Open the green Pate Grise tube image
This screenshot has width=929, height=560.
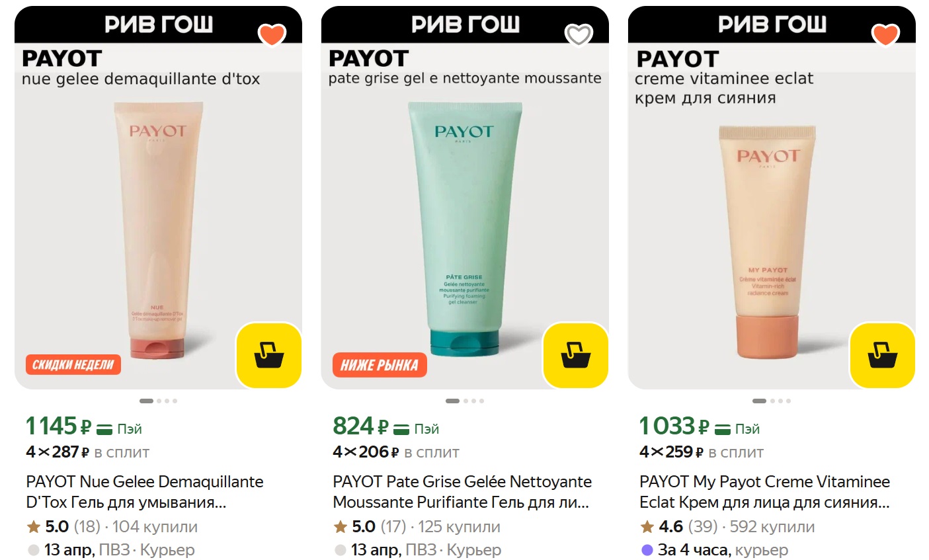(x=464, y=229)
